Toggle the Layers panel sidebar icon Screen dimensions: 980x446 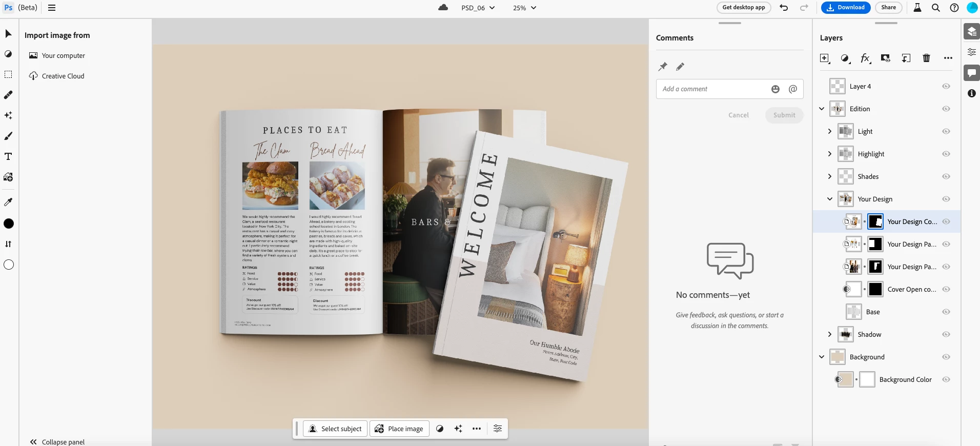[972, 31]
